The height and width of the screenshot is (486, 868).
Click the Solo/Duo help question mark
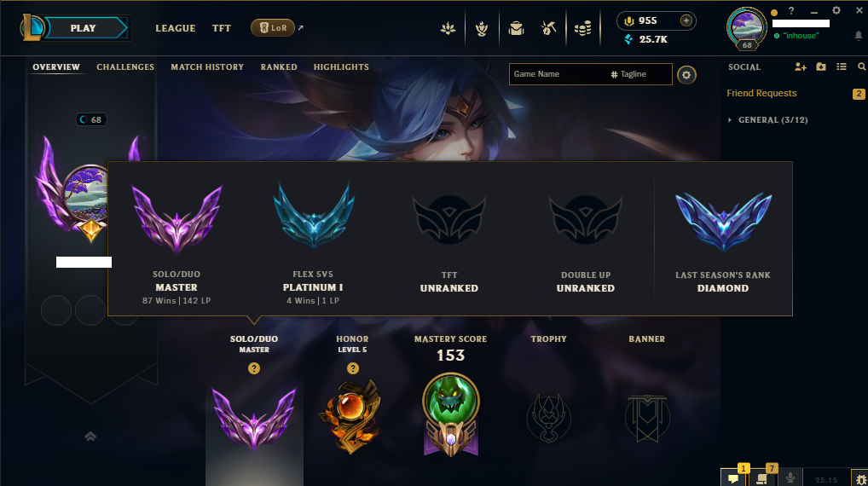(x=254, y=368)
